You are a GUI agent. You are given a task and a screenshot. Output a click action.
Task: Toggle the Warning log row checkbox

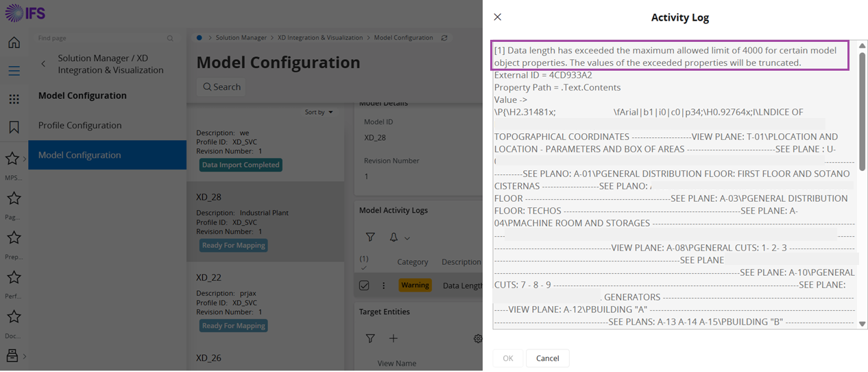click(x=364, y=286)
